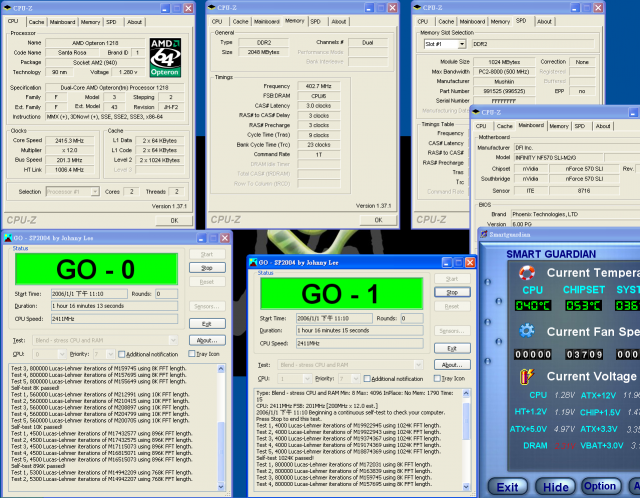The width and height of the screenshot is (640, 498).
Task: Minimize the GO-1 SP2004 window
Action: click(x=447, y=262)
